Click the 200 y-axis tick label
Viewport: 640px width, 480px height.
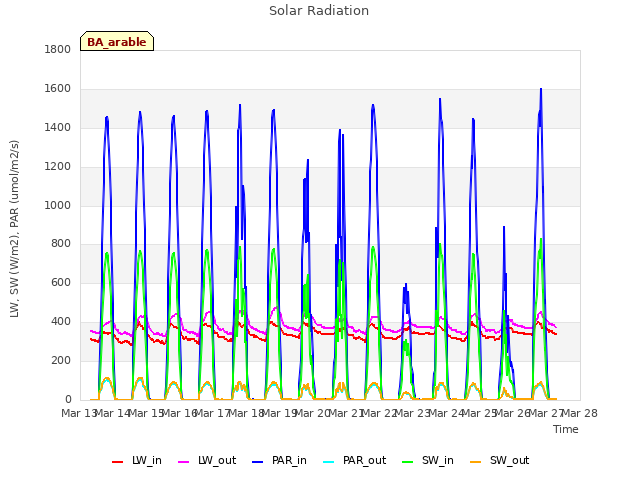[x=61, y=360]
